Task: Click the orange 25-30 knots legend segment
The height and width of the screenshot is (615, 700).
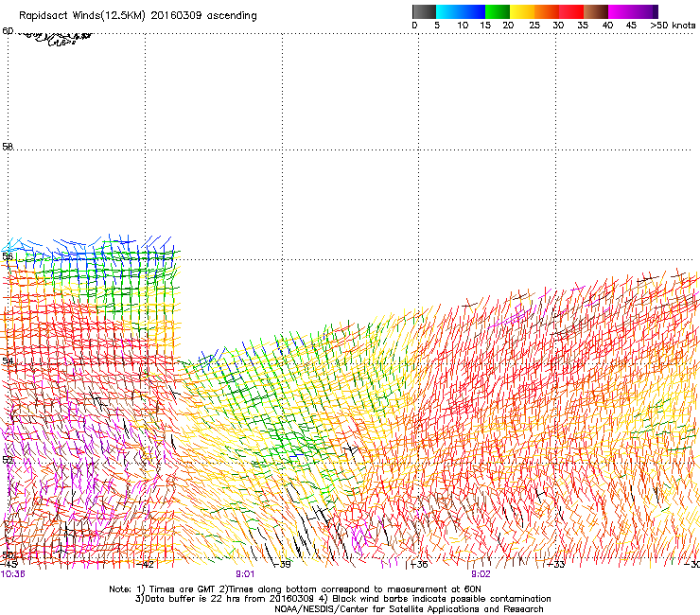Action: (547, 11)
